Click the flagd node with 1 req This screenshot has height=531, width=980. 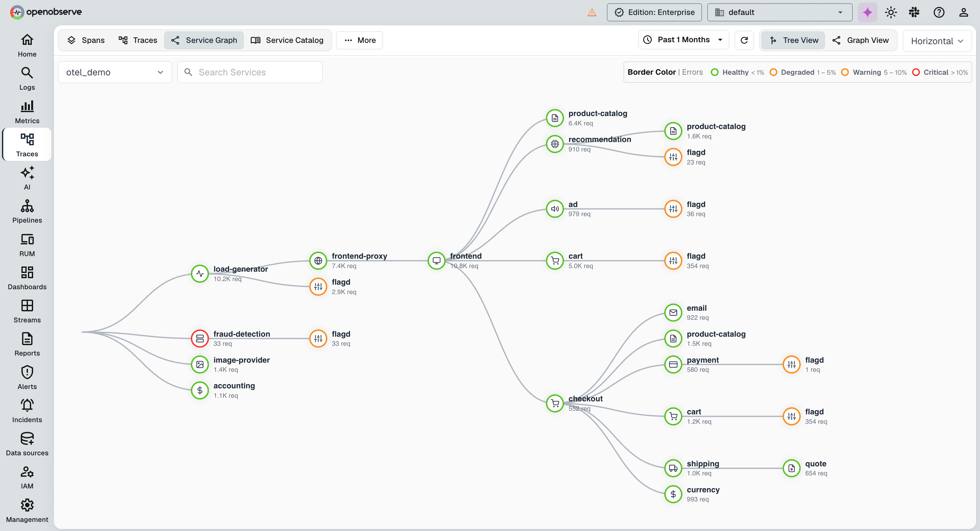coord(791,364)
